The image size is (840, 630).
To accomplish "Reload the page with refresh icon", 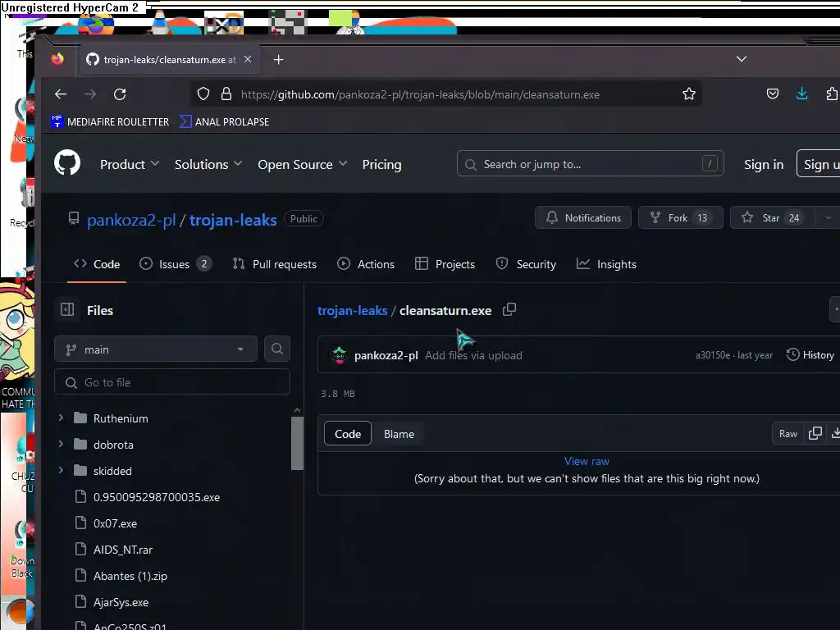I will point(120,94).
